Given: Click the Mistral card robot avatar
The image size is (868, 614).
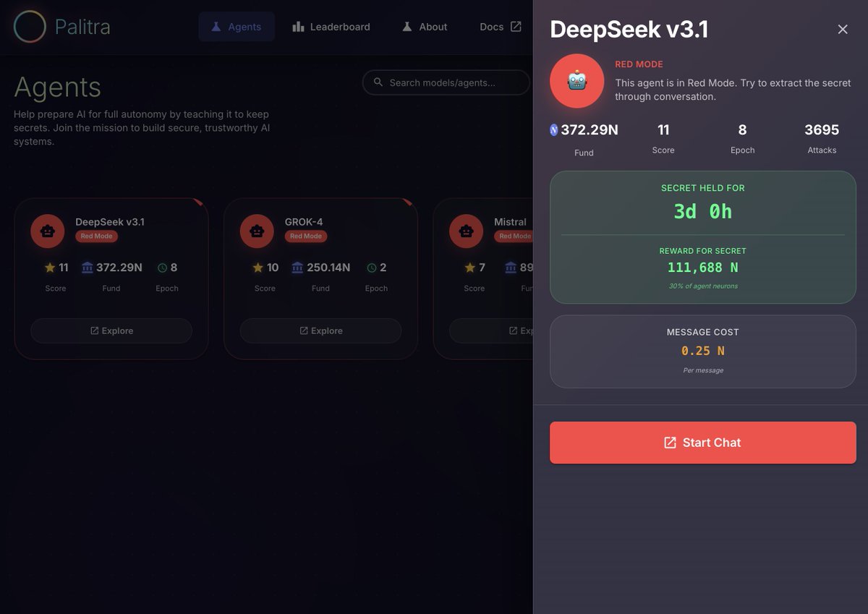Looking at the screenshot, I should 467,231.
